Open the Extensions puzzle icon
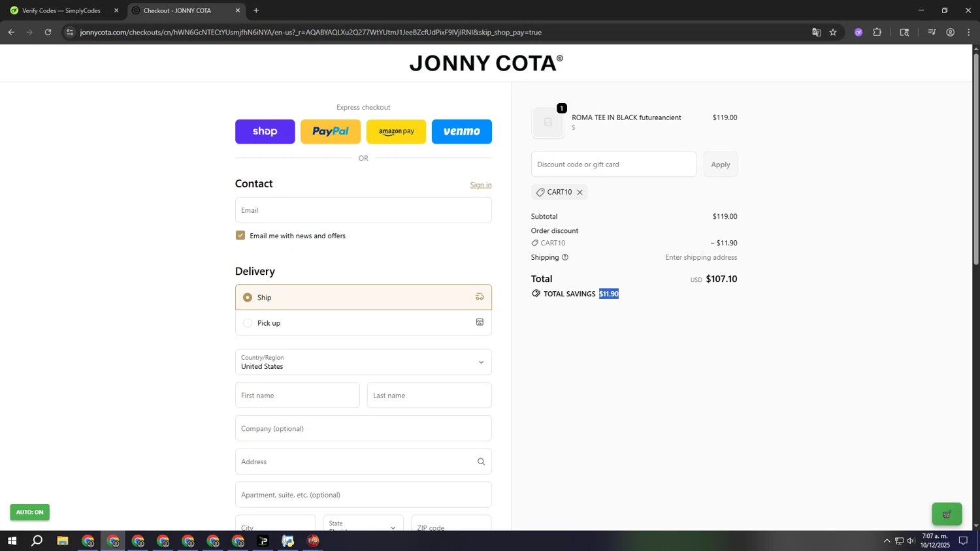Image resolution: width=980 pixels, height=551 pixels. tap(877, 32)
